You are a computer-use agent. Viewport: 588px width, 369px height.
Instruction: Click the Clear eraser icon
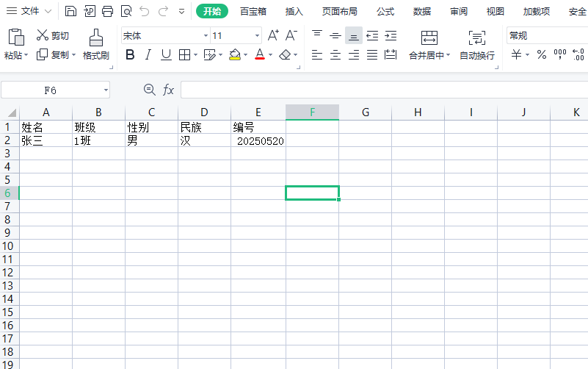(285, 55)
